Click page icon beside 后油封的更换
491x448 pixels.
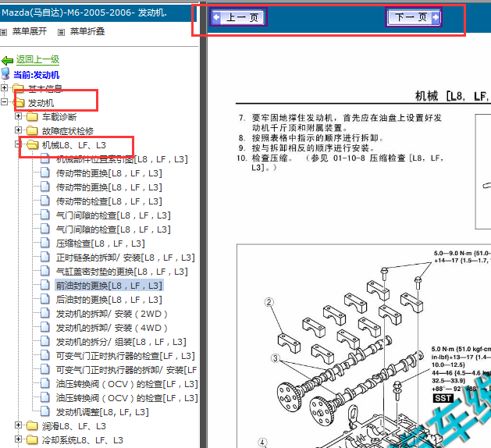(45, 299)
